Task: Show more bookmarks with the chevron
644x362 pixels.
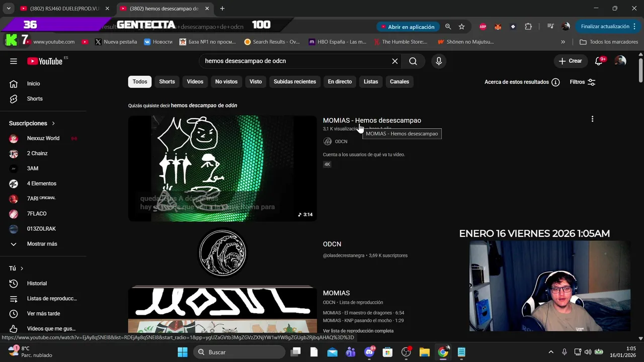Action: tap(563, 42)
